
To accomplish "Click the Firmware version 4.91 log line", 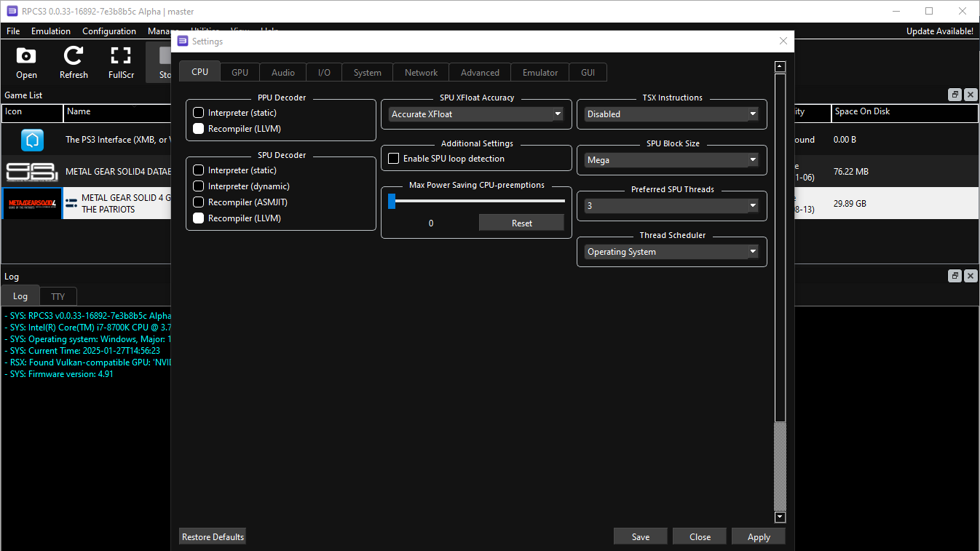I will (59, 374).
